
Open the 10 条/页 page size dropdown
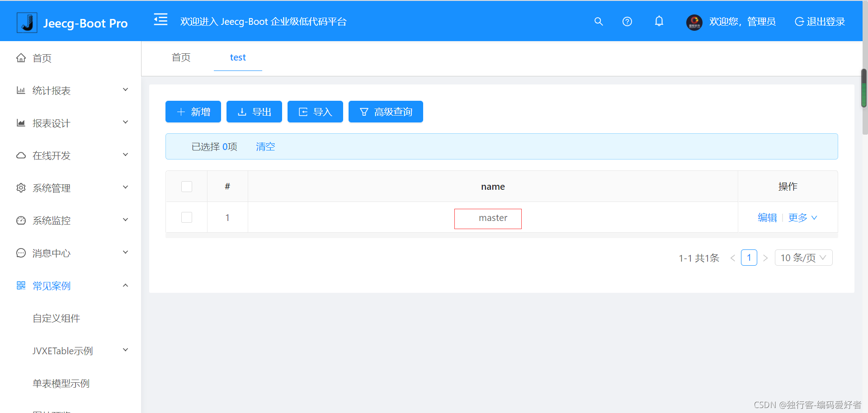point(803,258)
